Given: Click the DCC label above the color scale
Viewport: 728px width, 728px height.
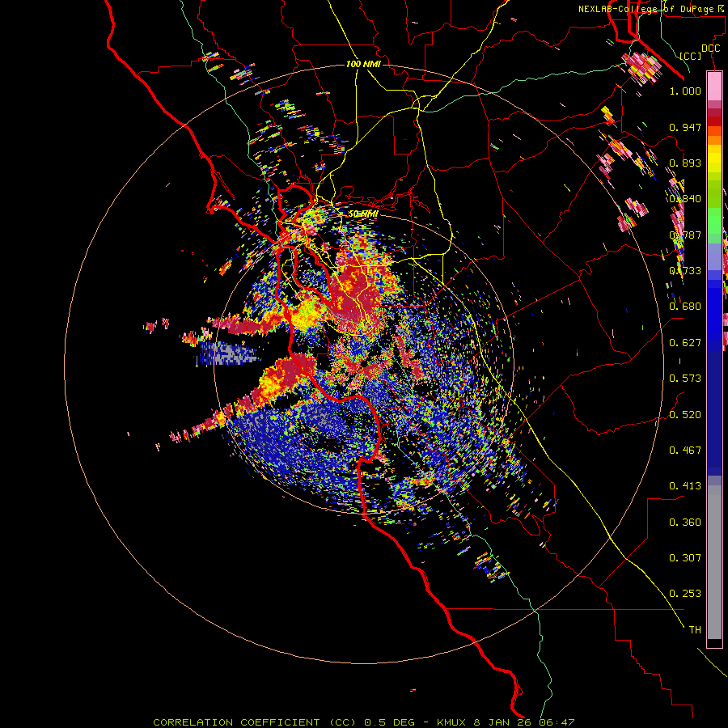Looking at the screenshot, I should click(x=710, y=49).
